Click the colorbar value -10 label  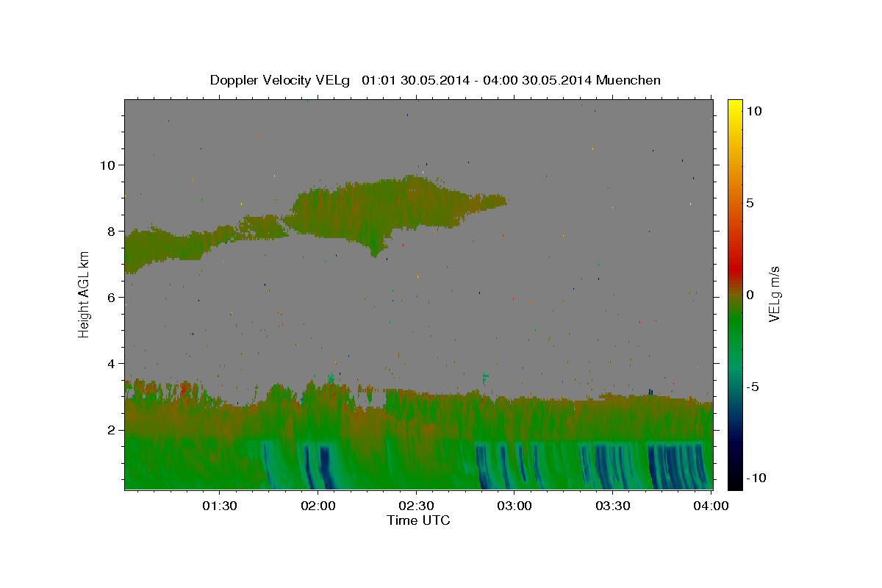pos(756,478)
